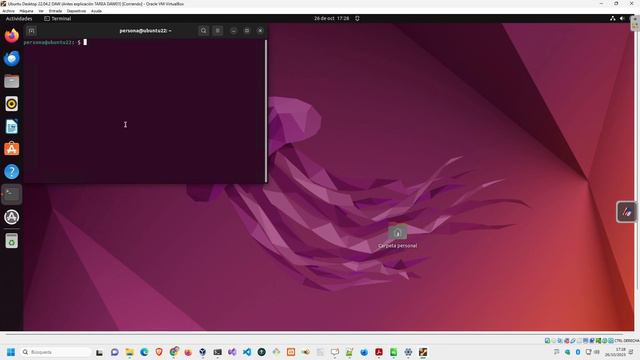This screenshot has height=360, width=640.
Task: Open the console app on taskbar
Action: pyautogui.click(x=218, y=352)
